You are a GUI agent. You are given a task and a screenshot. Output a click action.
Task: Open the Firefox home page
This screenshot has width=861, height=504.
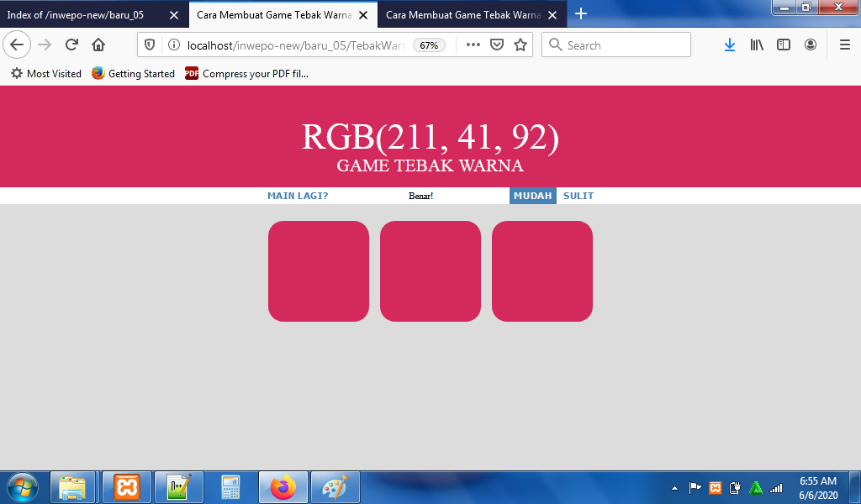pos(98,45)
